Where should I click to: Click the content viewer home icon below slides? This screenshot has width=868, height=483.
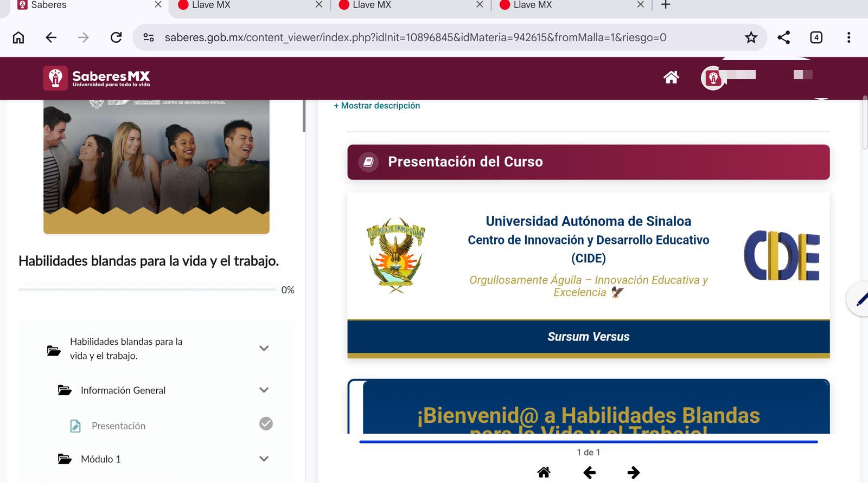[x=544, y=472]
